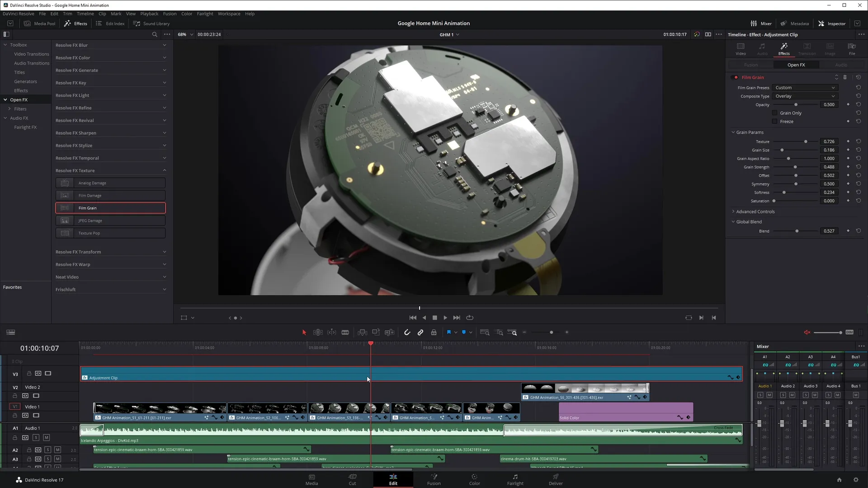Open the Composite Type dropdown

pyautogui.click(x=805, y=96)
